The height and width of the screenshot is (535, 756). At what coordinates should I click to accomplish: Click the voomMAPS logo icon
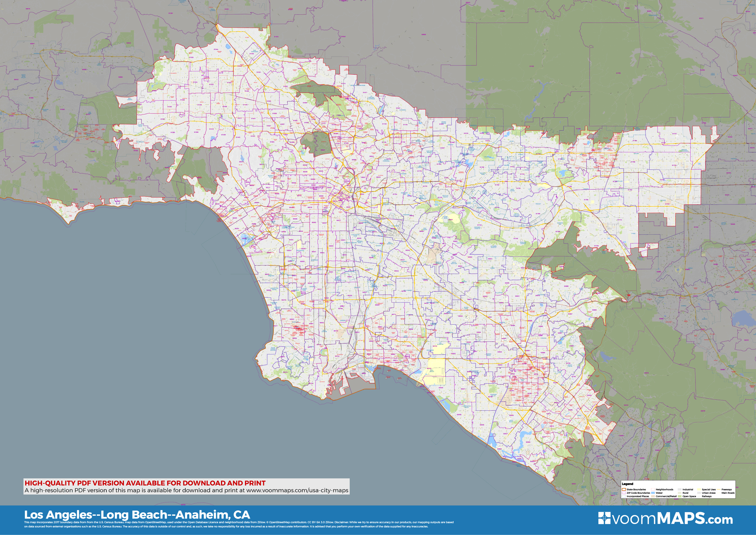[604, 518]
